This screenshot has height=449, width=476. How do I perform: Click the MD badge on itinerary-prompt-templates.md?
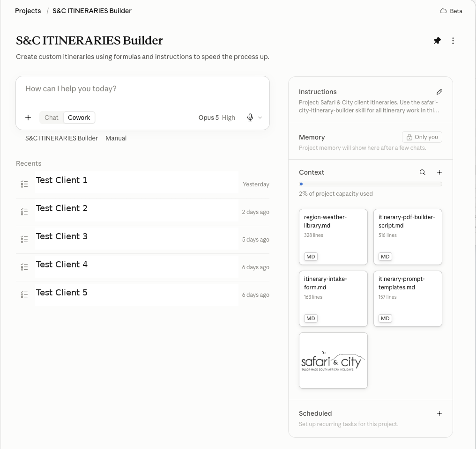(x=385, y=318)
